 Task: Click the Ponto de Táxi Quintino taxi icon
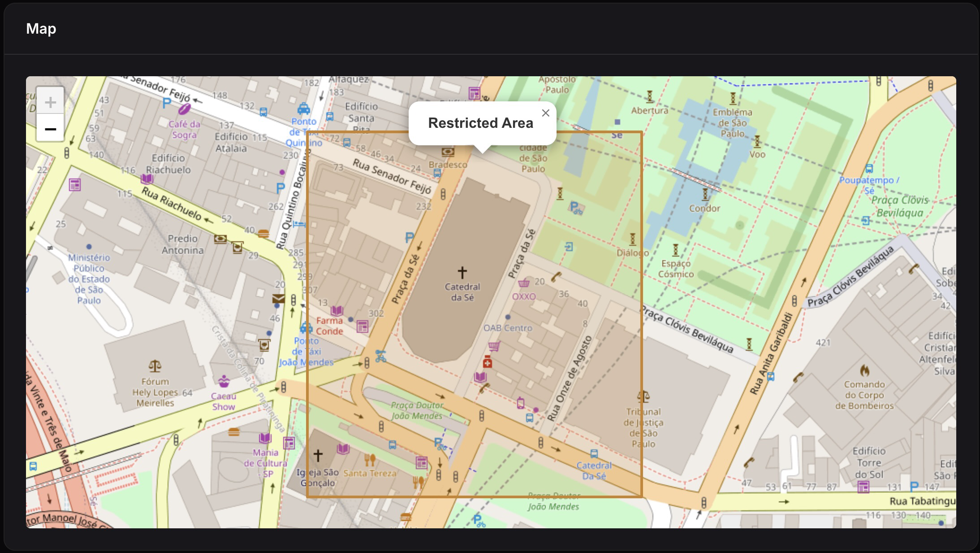click(304, 109)
